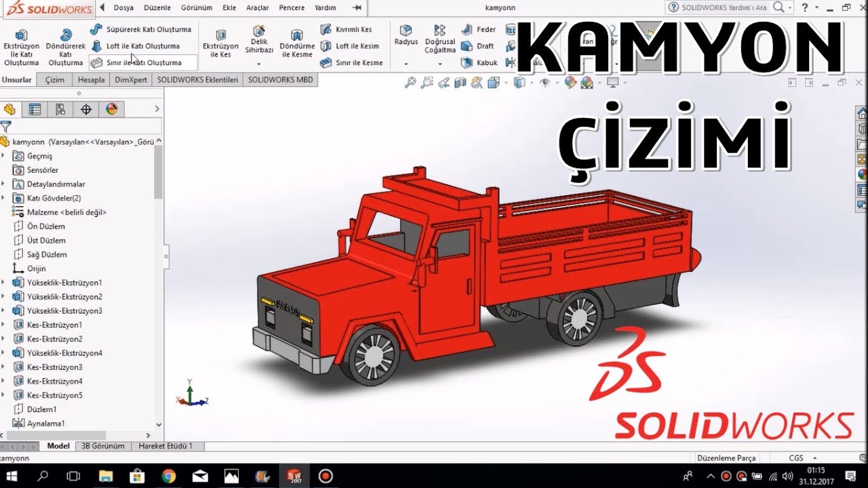This screenshot has height=488, width=868.
Task: Choose the Sınır ile Kesme tool
Action: click(x=351, y=62)
